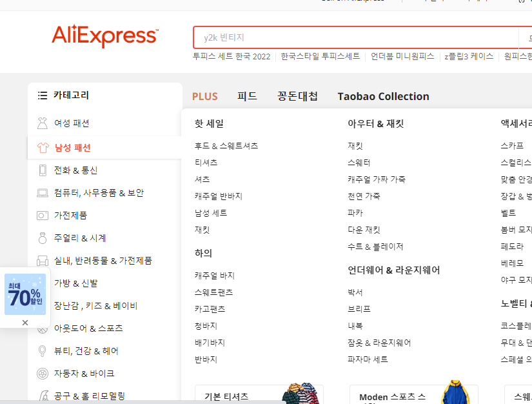532x404 pixels.
Task: Click the phone icon beside 전화 & 통신
Action: (x=43, y=170)
